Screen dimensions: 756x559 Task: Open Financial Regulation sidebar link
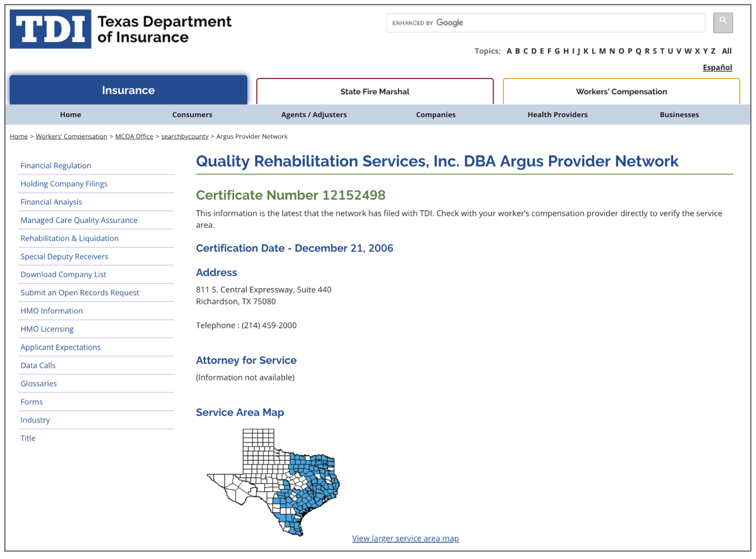tap(56, 166)
